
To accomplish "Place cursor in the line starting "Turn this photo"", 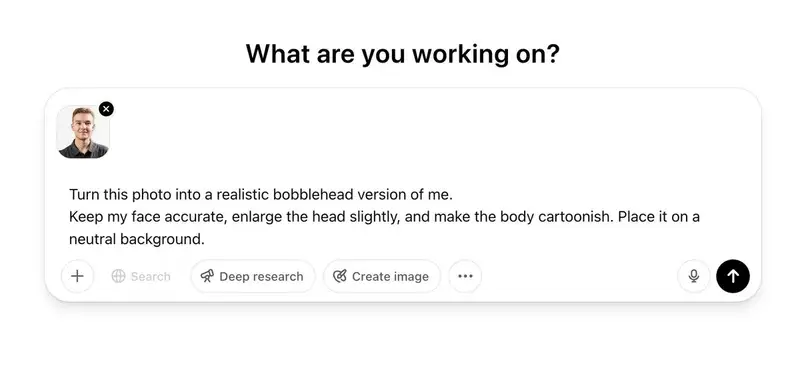I will [x=261, y=195].
